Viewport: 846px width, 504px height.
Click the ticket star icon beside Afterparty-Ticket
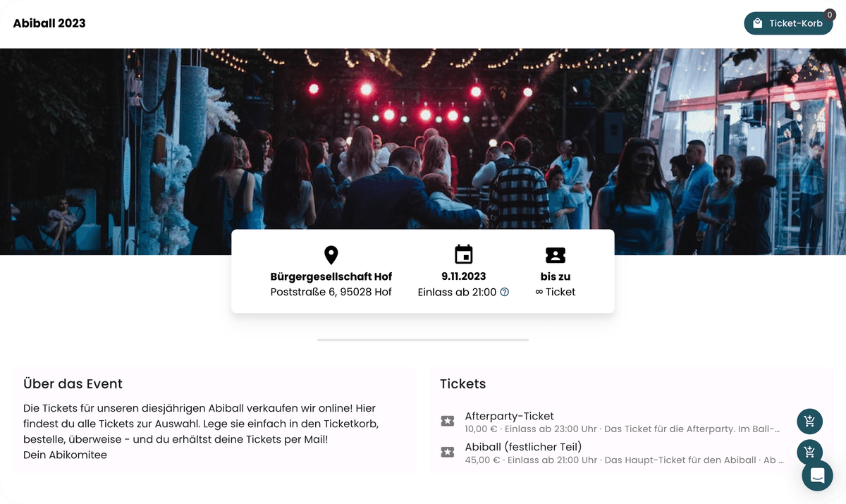click(448, 421)
